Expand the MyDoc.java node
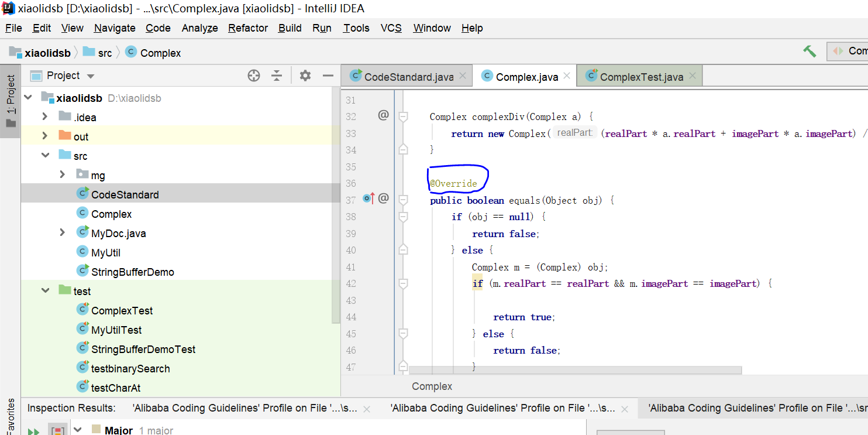 tap(63, 232)
